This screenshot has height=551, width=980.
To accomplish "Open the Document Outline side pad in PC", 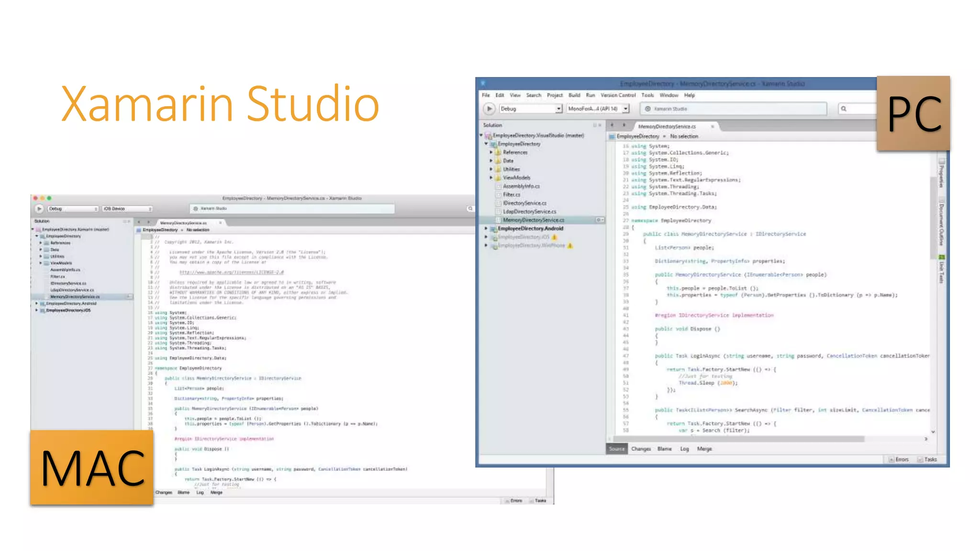I will point(941,222).
